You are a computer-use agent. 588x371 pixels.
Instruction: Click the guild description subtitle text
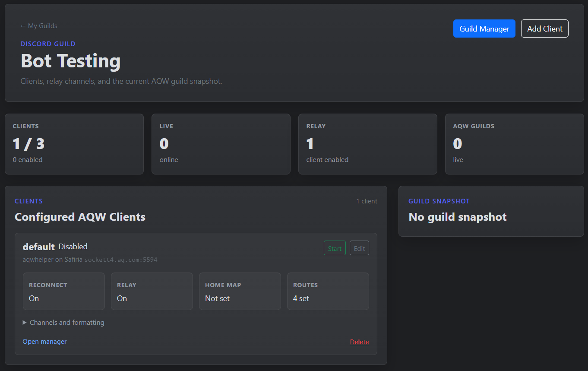coord(121,81)
